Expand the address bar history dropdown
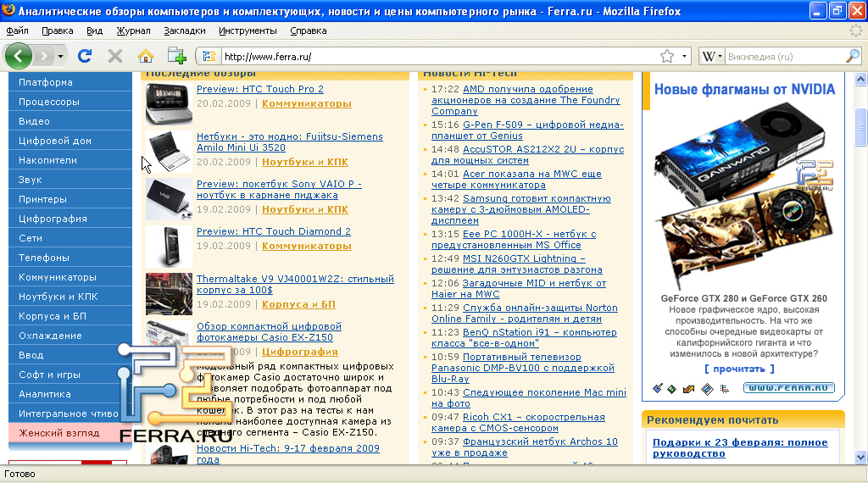 point(684,57)
